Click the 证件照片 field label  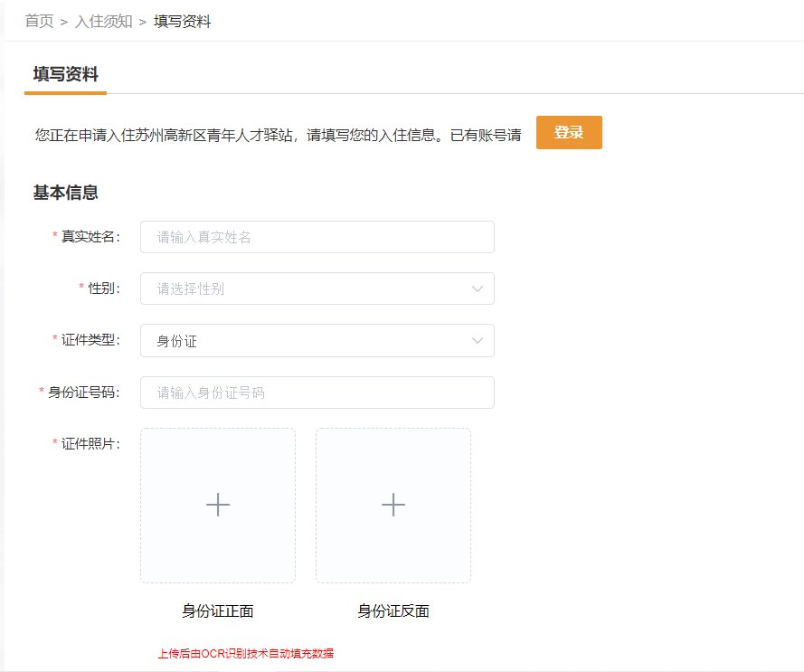90,444
